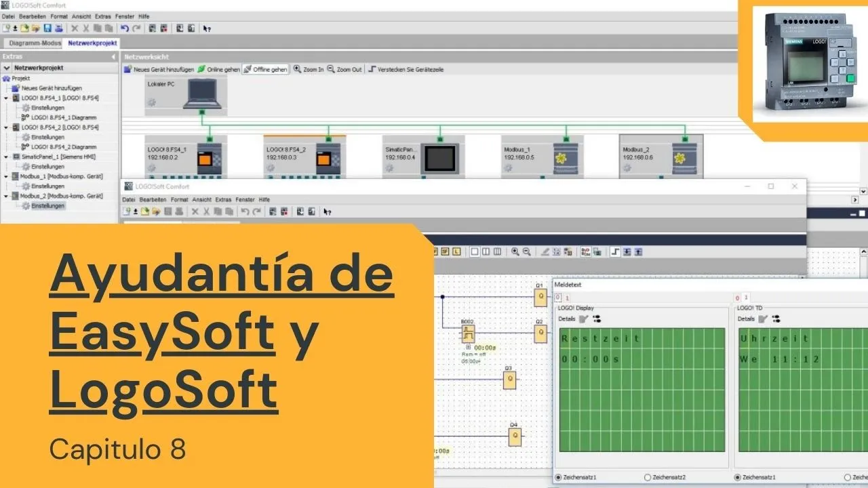Screen dimensions: 868x488
Task: Switch to the Netzwerkprojekt tab
Action: pos(93,43)
